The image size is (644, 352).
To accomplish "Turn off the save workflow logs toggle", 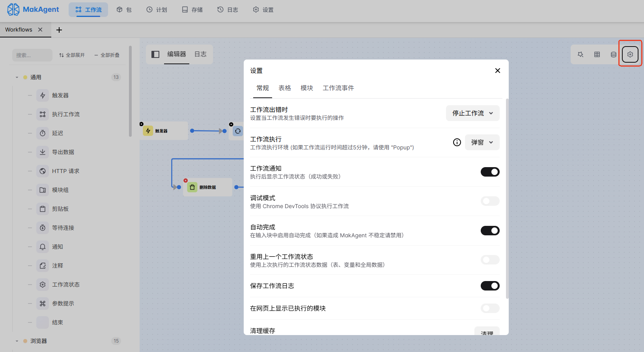I will tap(490, 286).
